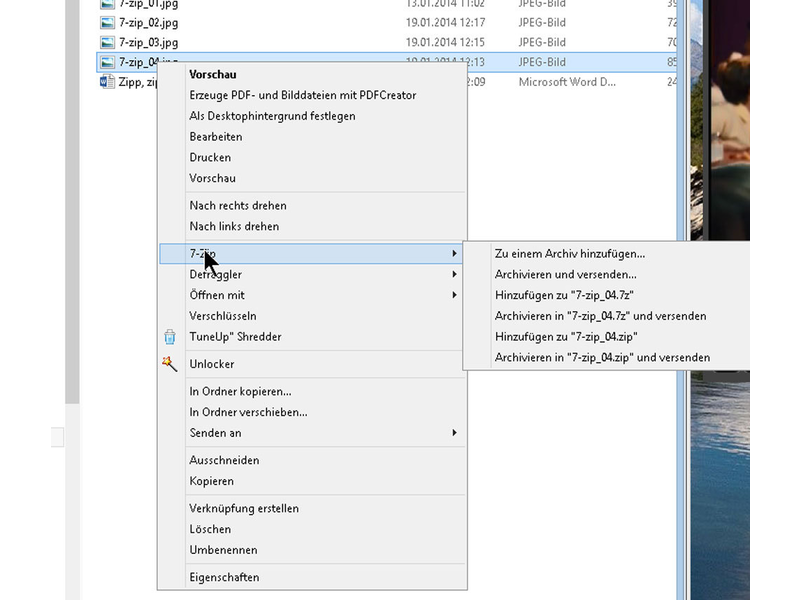Click the TuneUp Shredder trash bin icon
Image resolution: width=800 pixels, height=600 pixels.
[x=170, y=337]
